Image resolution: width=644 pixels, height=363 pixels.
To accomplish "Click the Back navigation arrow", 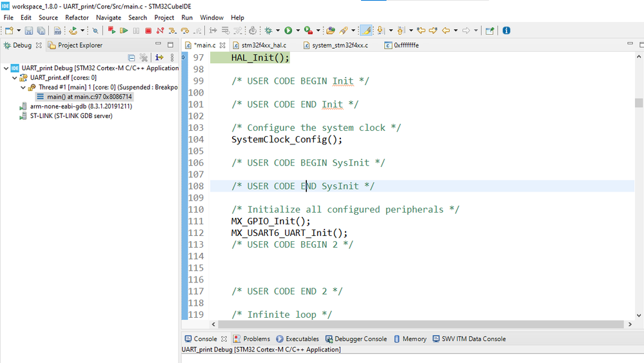I will [x=446, y=30].
